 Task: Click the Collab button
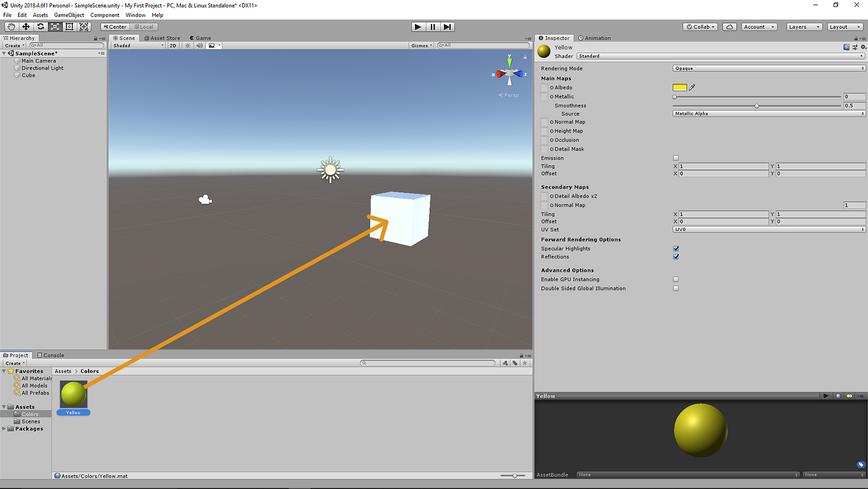[699, 27]
